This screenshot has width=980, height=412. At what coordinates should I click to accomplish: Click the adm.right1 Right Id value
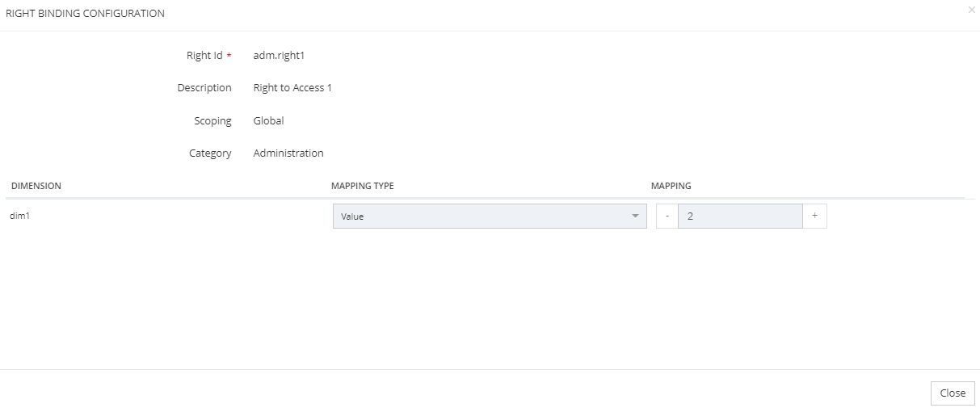(279, 56)
